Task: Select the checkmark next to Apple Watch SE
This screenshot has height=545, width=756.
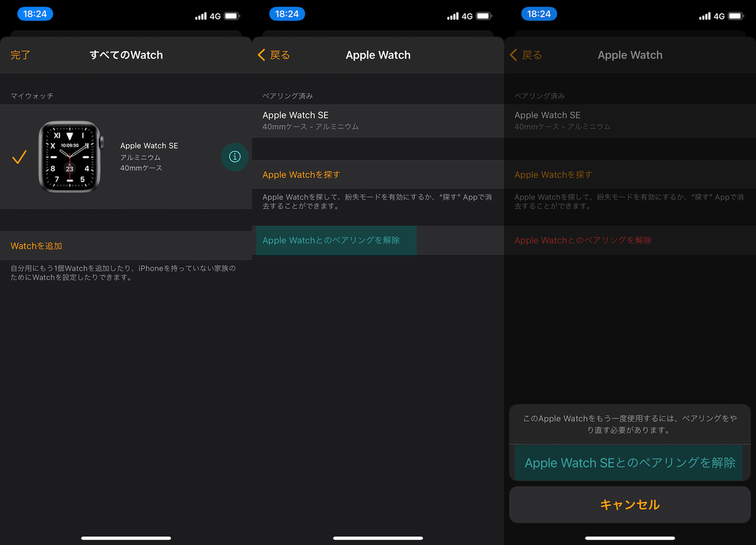Action: (20, 157)
